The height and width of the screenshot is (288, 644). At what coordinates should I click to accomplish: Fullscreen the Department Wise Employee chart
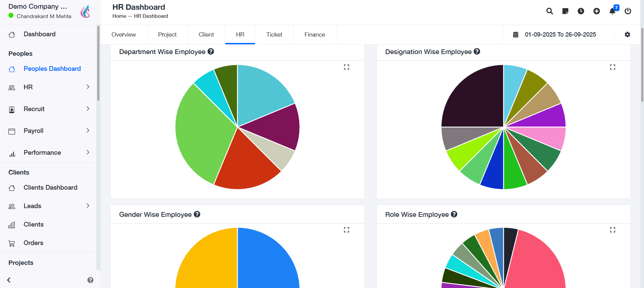[x=346, y=67]
